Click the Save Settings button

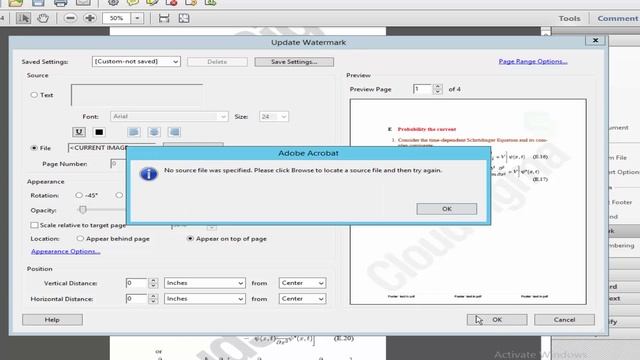294,62
